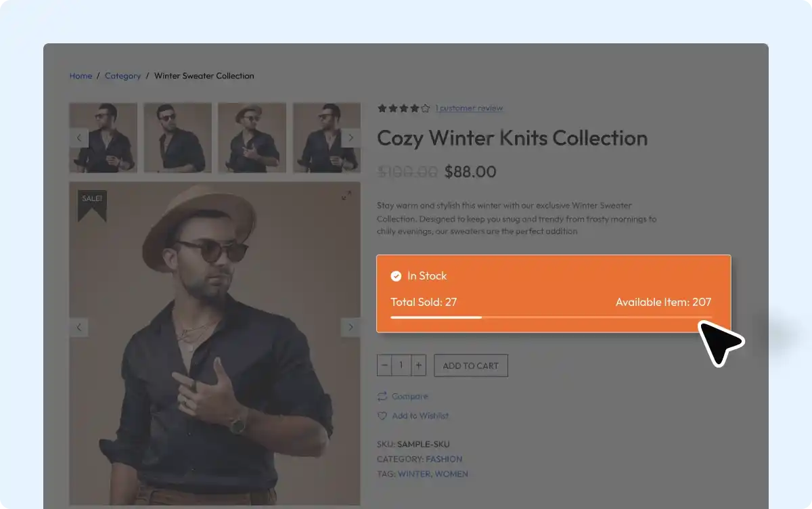
Task: Click the previous arrow on thumbnail strip
Action: pyautogui.click(x=78, y=137)
